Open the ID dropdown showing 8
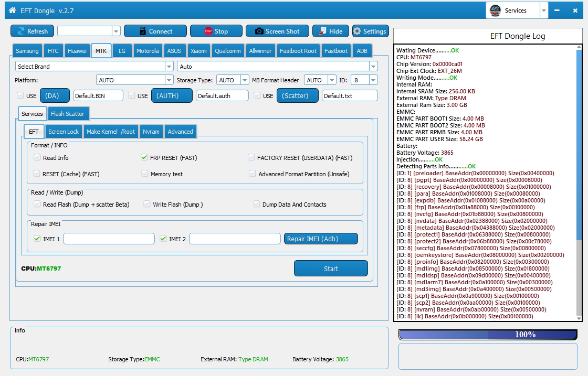The image size is (588, 376). 373,80
